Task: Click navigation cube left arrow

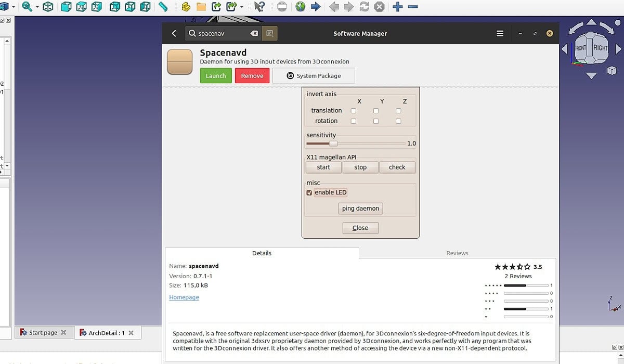Action: tap(564, 49)
